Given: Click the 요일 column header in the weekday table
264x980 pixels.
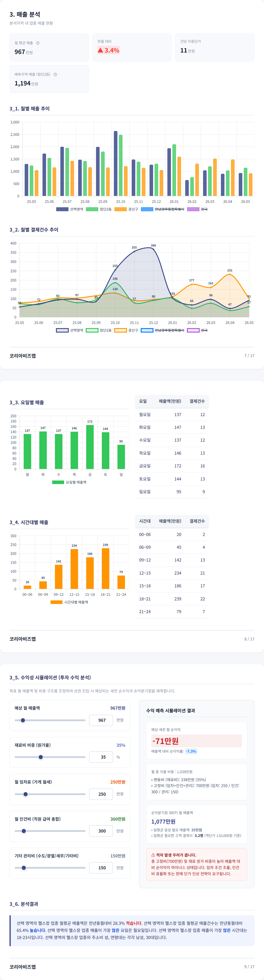Looking at the screenshot, I should click(143, 401).
